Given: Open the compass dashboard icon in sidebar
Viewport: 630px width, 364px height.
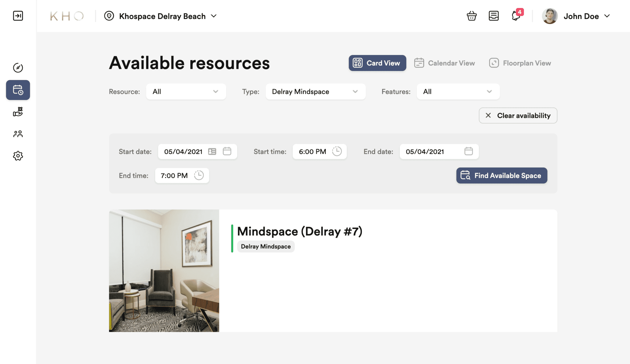Looking at the screenshot, I should 18,68.
